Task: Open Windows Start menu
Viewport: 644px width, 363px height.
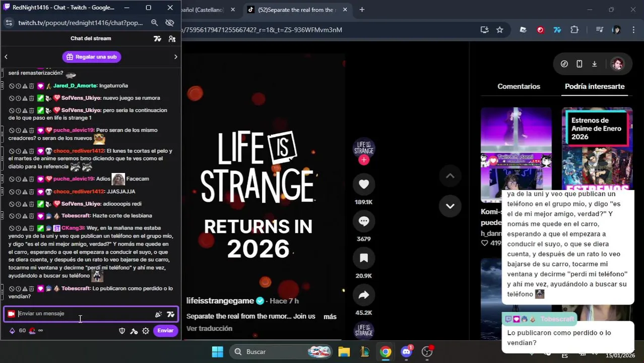Action: click(217, 352)
